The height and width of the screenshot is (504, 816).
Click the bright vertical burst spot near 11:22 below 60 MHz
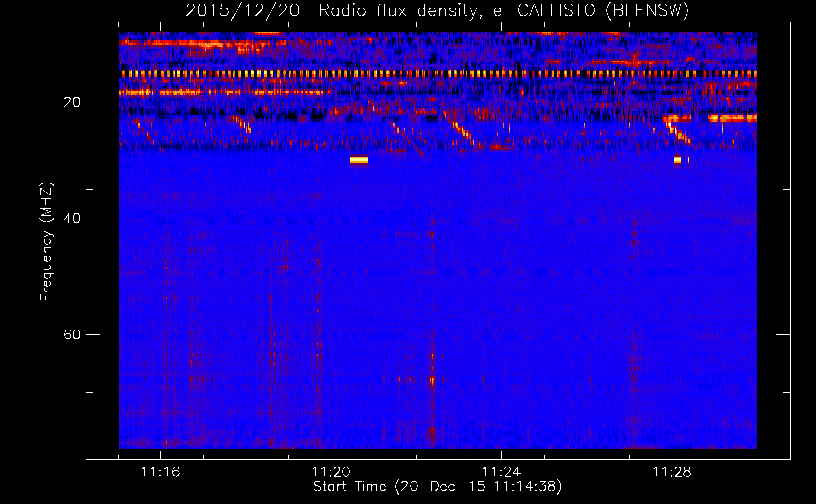pyautogui.click(x=432, y=380)
